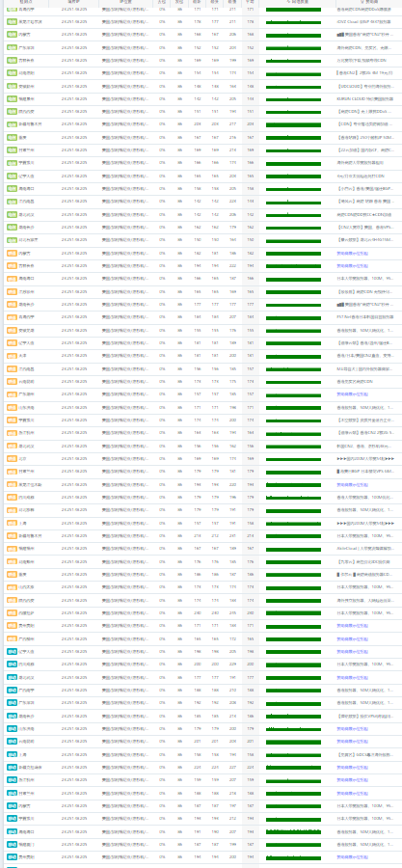Click the 赞助商 column header

pos(368,3)
